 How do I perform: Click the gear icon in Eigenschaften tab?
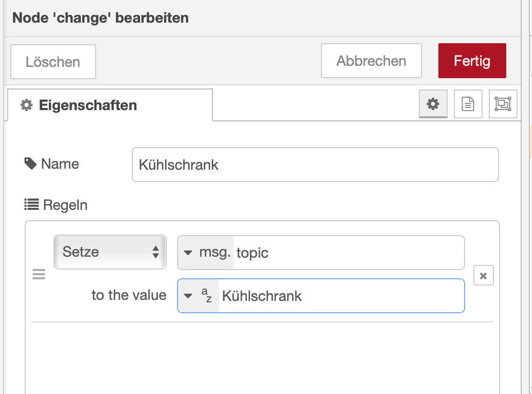(26, 105)
